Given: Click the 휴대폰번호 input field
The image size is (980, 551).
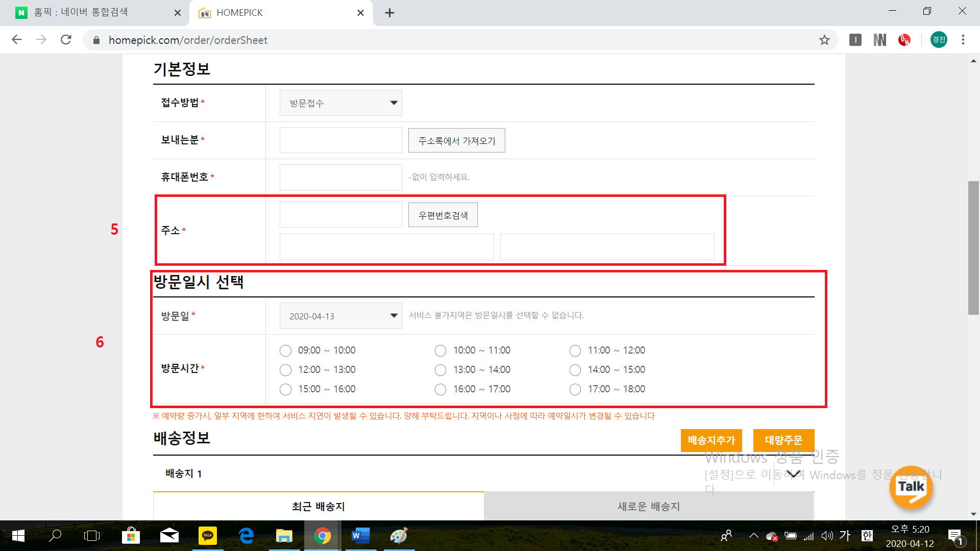Looking at the screenshot, I should click(x=340, y=178).
